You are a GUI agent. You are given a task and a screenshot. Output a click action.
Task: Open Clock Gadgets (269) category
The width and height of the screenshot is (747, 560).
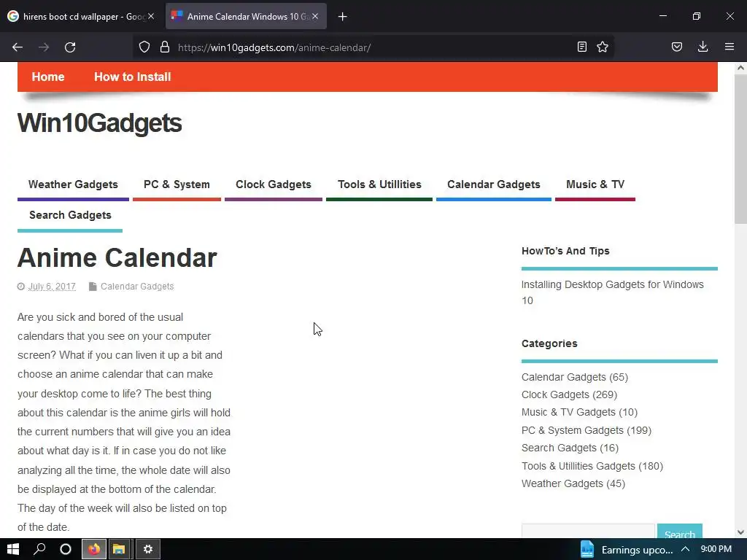569,394
